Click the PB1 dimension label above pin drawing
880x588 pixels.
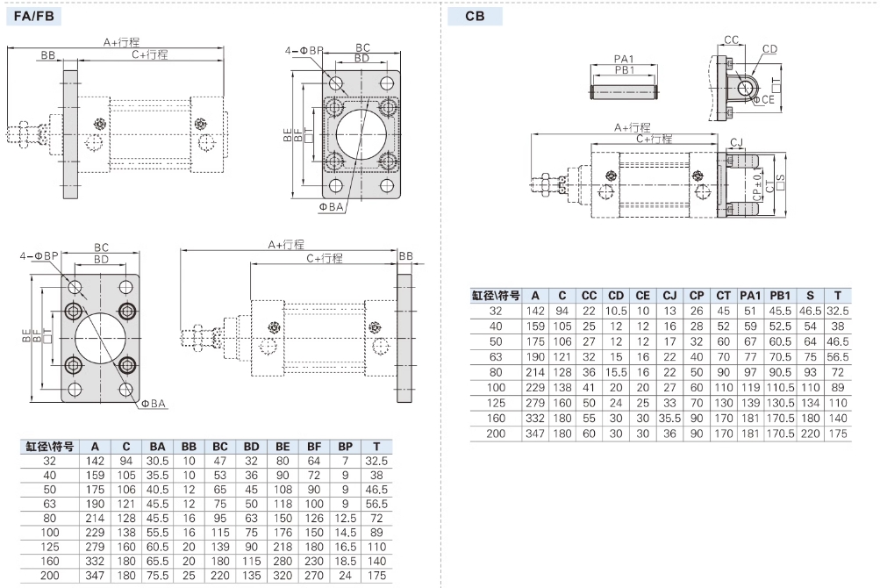coord(624,70)
